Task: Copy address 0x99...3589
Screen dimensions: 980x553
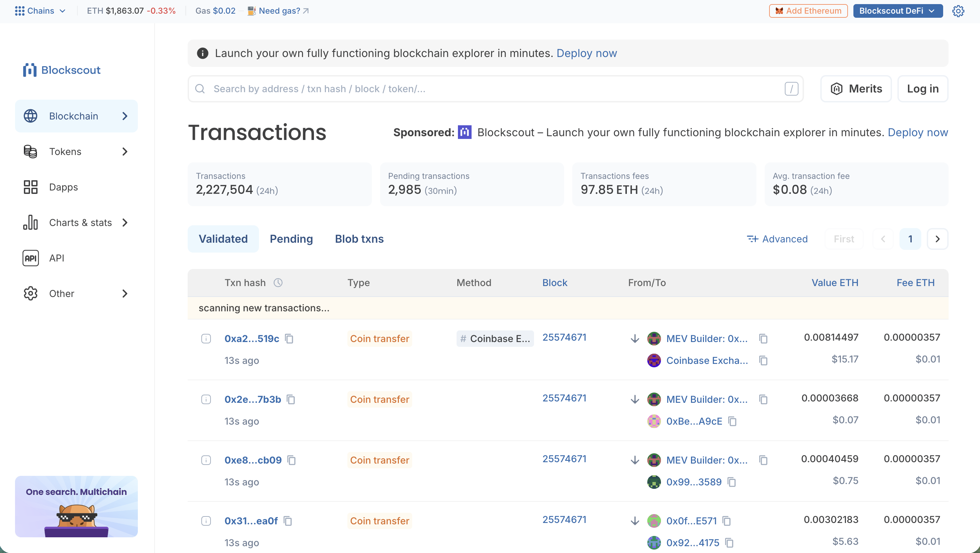Action: (732, 482)
